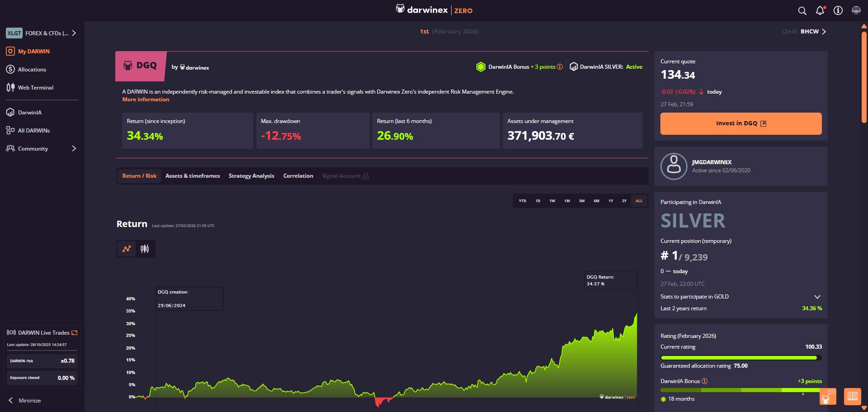
Task: Open the Correlation tab
Action: [x=298, y=175]
